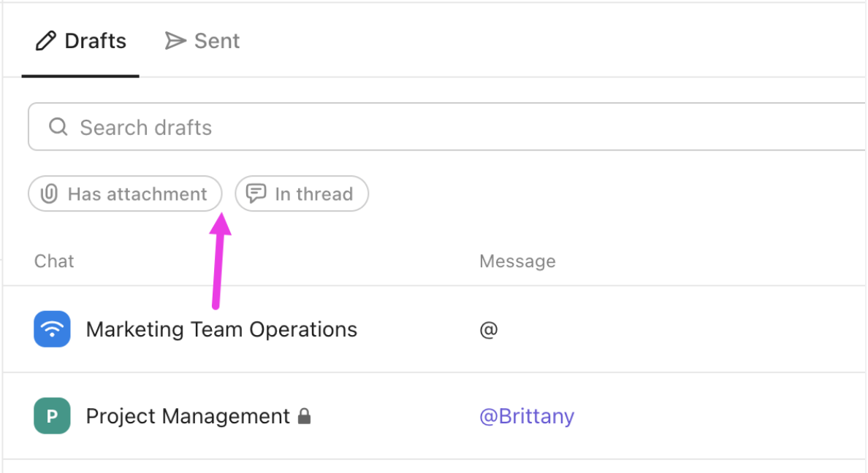Click the Chat column header

pos(54,261)
